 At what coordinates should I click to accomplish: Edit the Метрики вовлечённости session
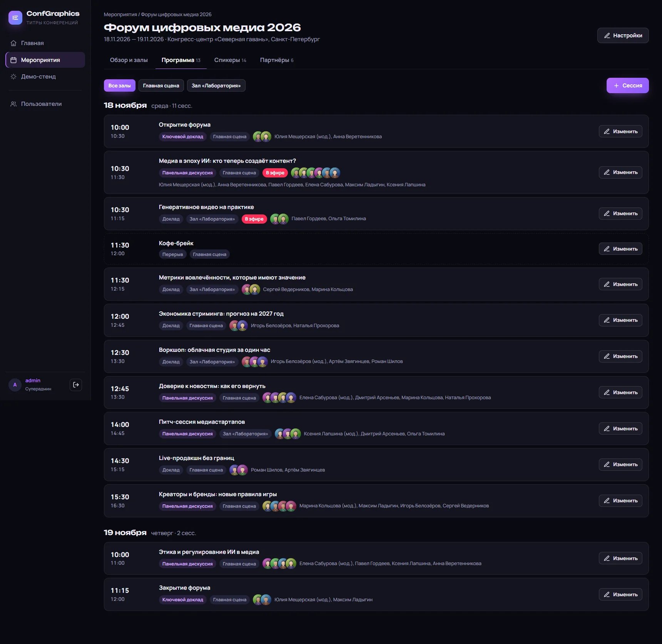tap(620, 284)
